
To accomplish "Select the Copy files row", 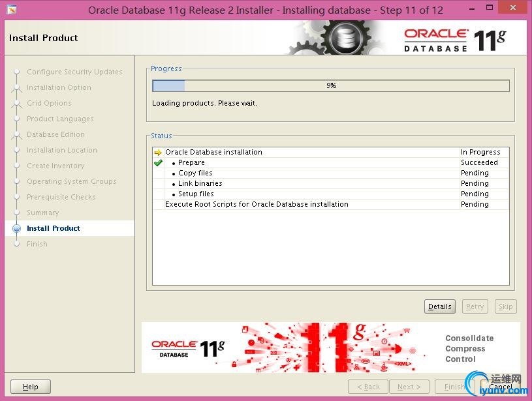I will click(331, 173).
